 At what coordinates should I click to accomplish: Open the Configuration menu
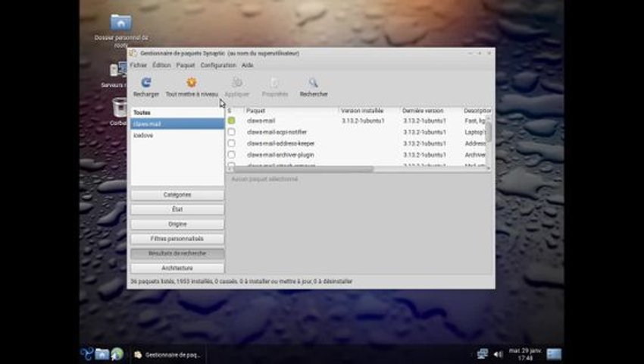(218, 65)
